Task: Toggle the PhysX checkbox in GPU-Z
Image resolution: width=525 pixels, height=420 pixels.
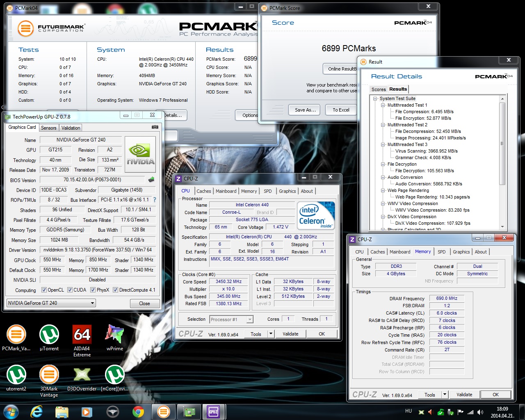Action: (93, 290)
